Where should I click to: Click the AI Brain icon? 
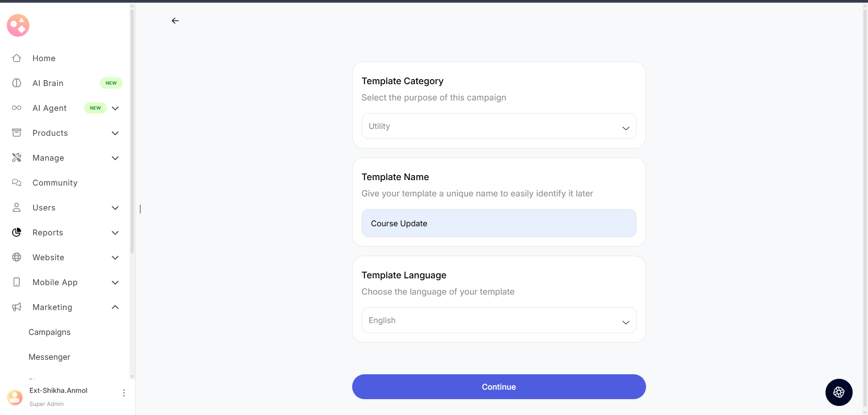coord(17,83)
